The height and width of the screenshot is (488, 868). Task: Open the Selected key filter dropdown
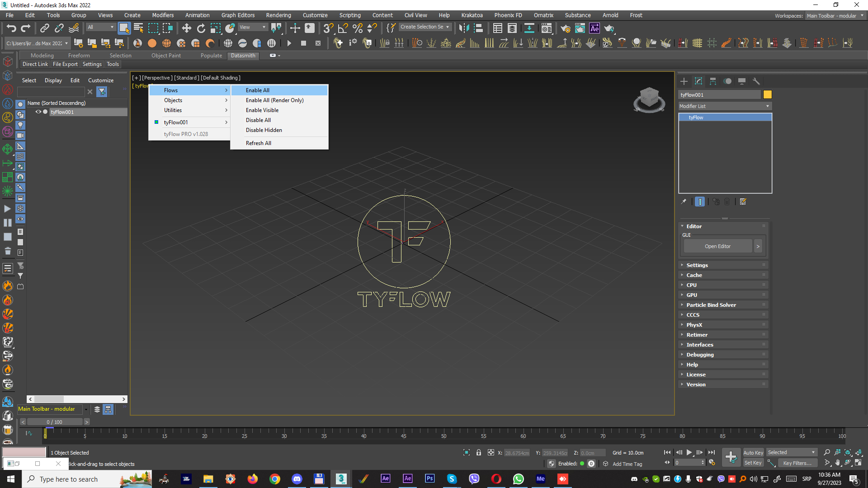[792, 452]
